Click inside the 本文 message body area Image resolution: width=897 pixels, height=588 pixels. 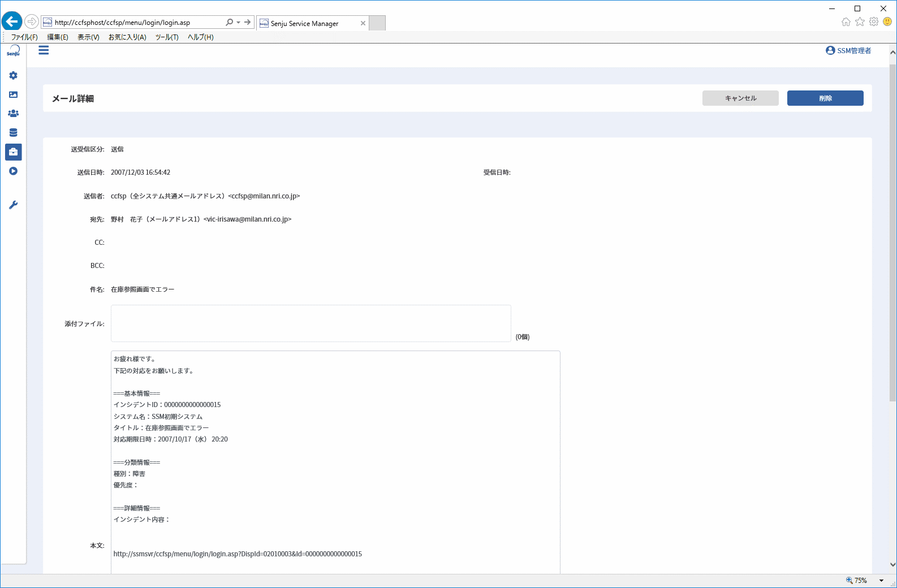click(335, 462)
